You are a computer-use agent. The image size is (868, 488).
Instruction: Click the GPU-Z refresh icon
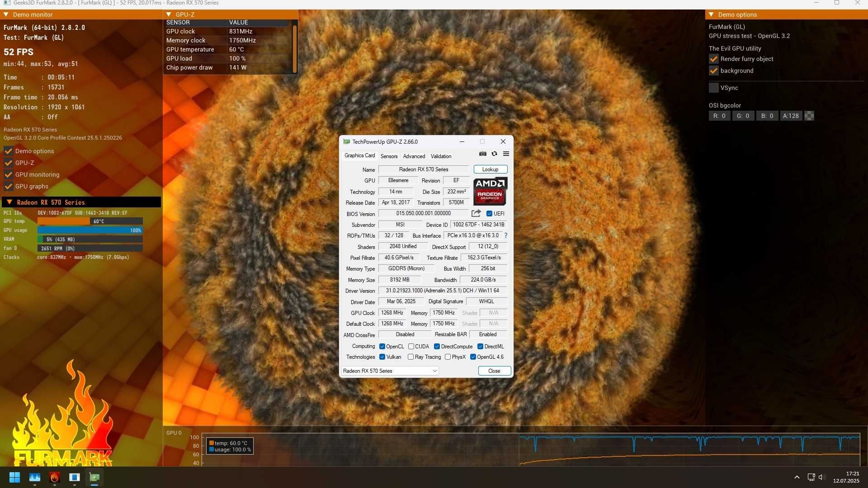coord(494,154)
